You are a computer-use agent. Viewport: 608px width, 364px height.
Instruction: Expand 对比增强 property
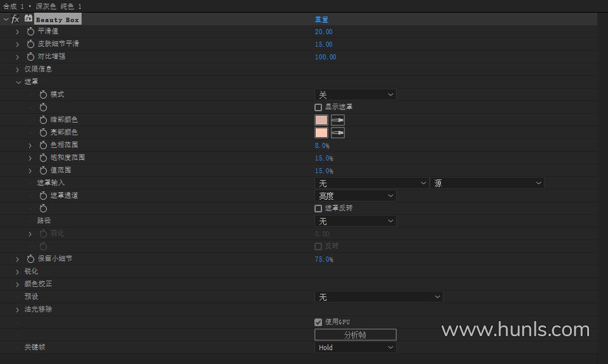tap(18, 56)
